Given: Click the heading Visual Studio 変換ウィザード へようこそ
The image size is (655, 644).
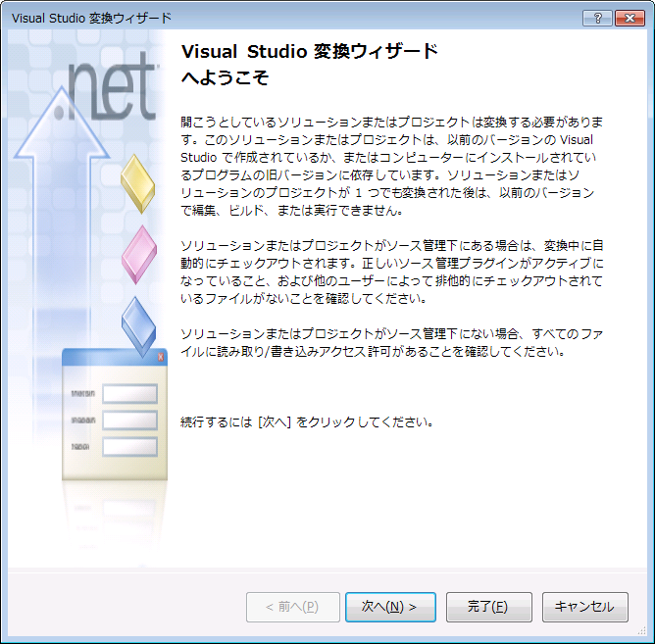Looking at the screenshot, I should tap(310, 65).
